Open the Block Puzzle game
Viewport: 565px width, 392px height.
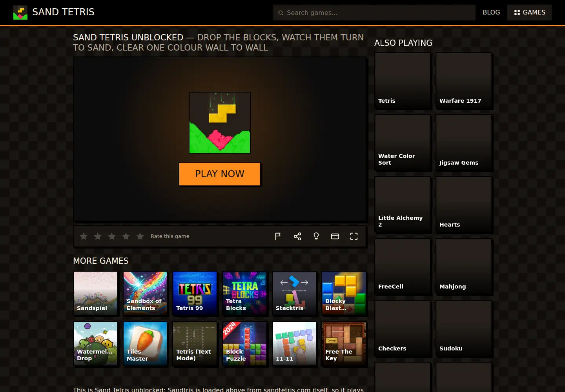(x=244, y=343)
